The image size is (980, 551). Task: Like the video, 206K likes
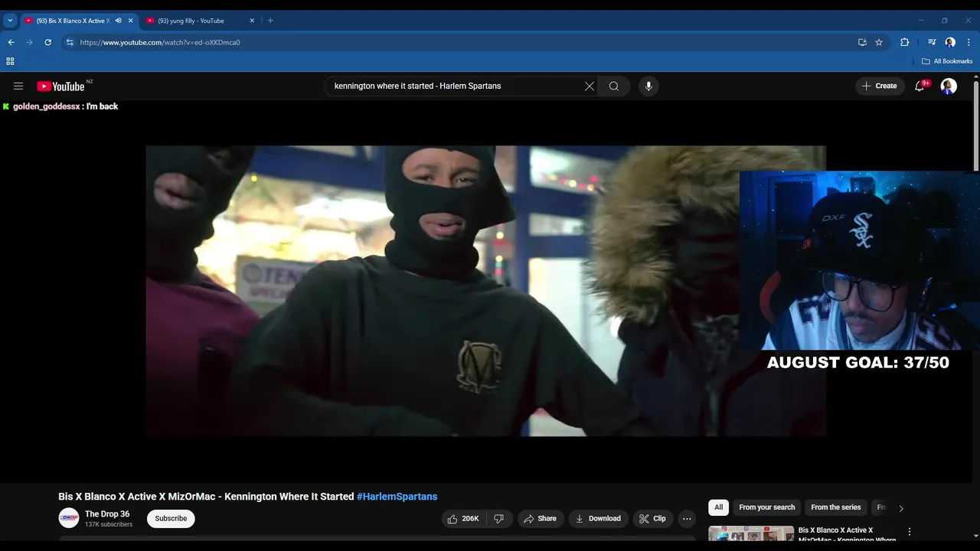pyautogui.click(x=464, y=519)
